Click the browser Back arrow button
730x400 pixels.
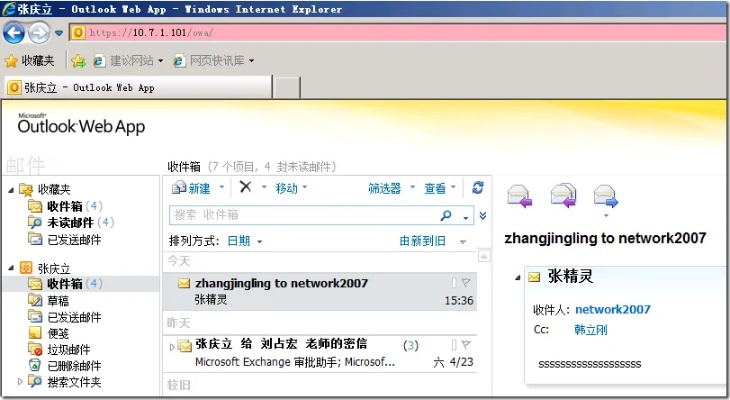click(x=14, y=33)
